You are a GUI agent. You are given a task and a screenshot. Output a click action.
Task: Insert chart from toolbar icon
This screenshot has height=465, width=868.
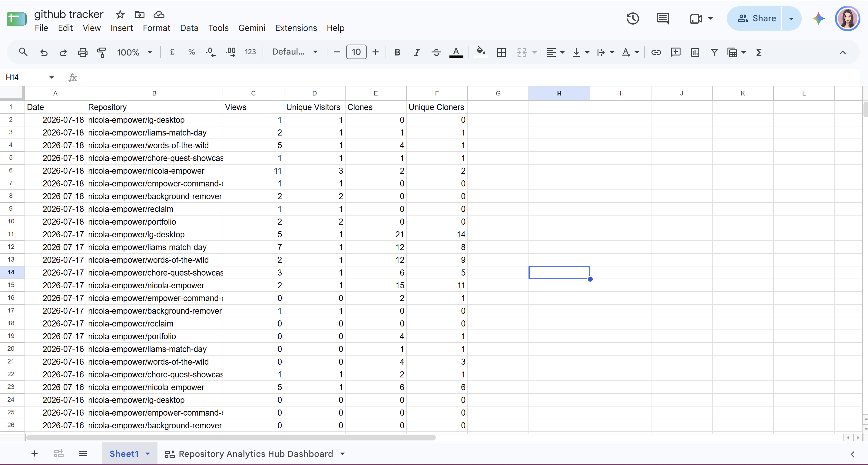click(x=695, y=52)
